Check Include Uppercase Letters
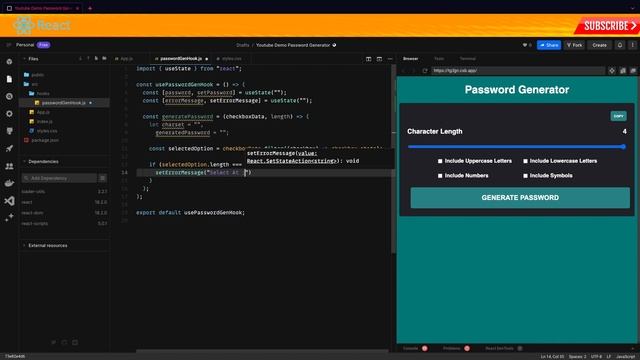640x360 pixels. click(x=440, y=161)
